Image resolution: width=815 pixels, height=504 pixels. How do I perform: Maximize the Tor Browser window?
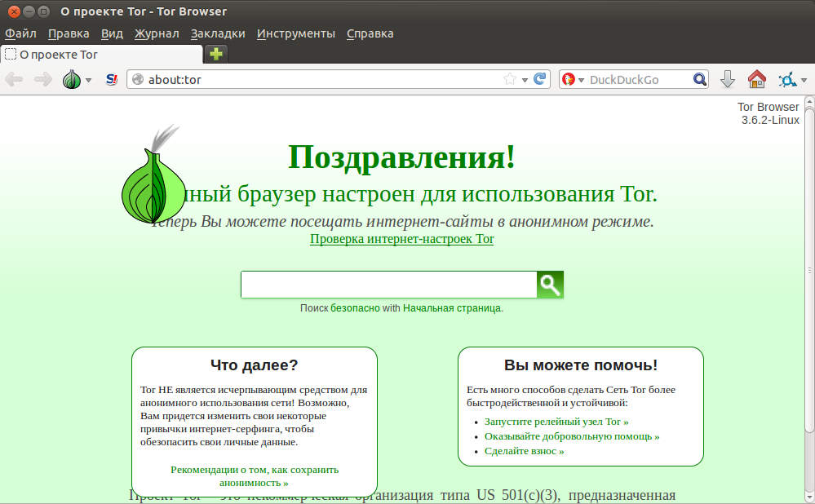(44, 11)
